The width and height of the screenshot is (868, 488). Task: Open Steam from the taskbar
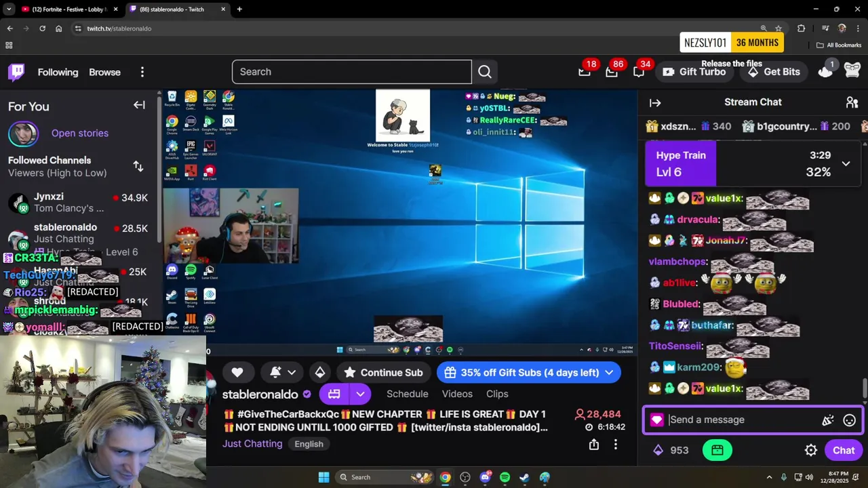pos(524,477)
